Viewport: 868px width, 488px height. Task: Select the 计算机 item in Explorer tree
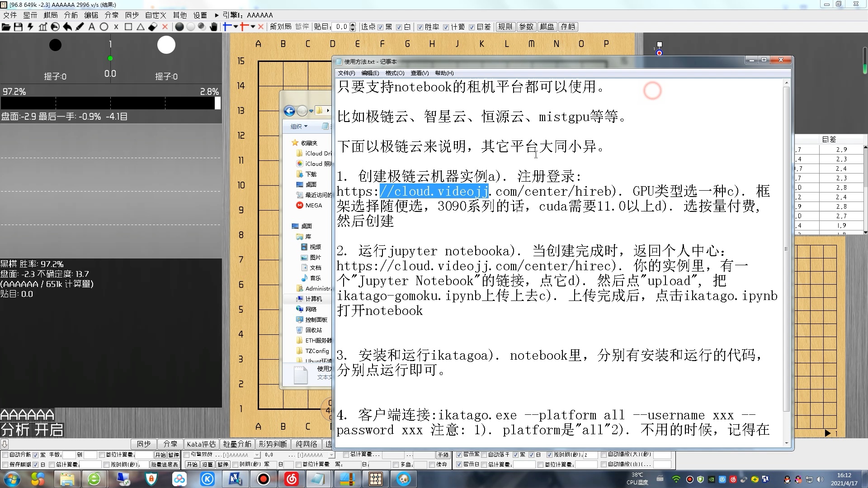(x=313, y=299)
